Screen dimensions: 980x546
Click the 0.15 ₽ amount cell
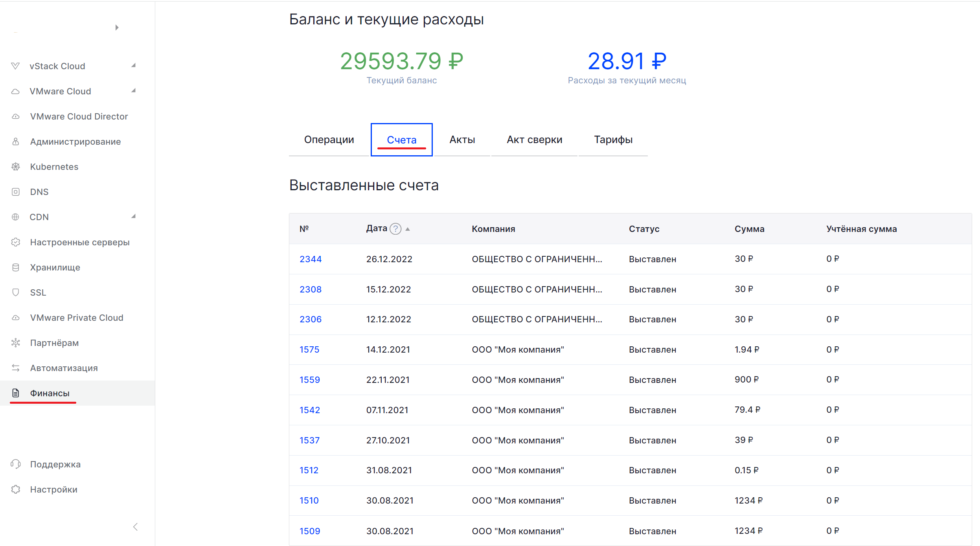click(x=746, y=470)
